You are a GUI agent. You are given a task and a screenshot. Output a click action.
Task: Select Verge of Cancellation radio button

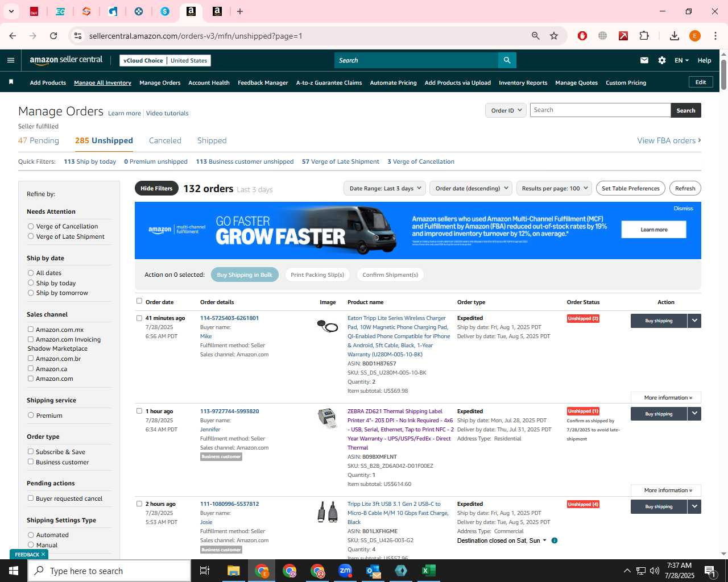31,226
